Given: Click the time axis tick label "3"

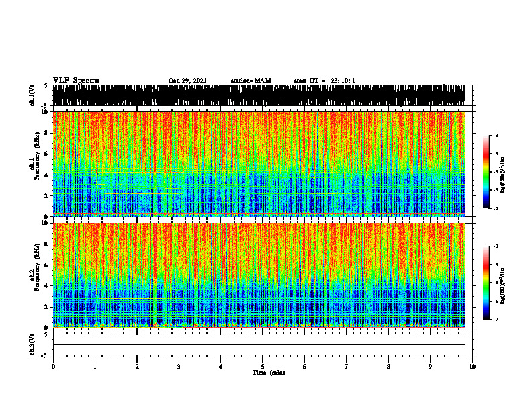Looking at the screenshot, I should (x=179, y=367).
